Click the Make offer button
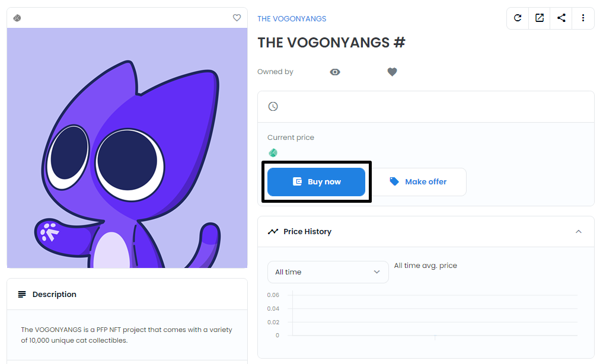The image size is (603, 364). [419, 182]
